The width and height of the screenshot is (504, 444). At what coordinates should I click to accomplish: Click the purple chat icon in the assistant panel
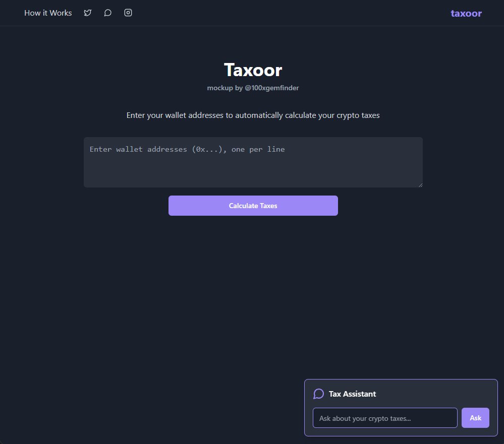coord(318,394)
